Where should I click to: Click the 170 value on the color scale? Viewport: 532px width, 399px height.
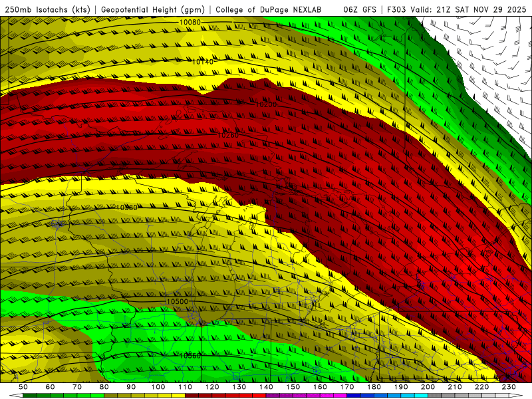click(x=346, y=387)
